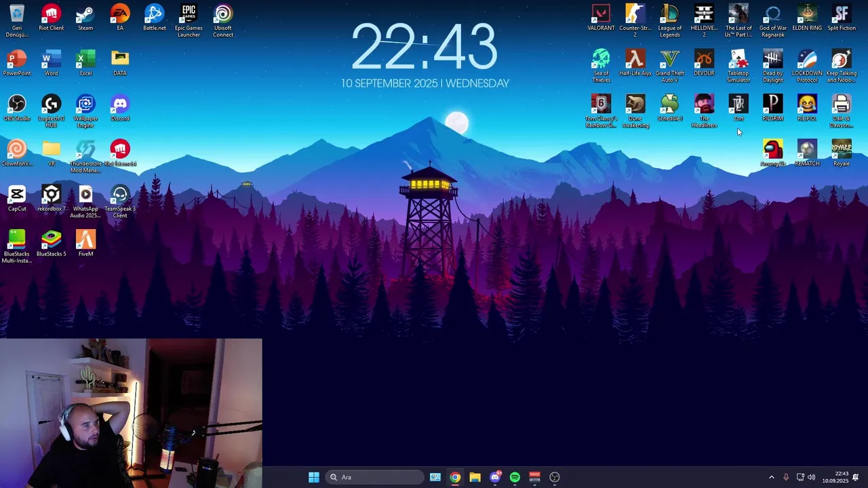Click the REMATCH game icon
This screenshot has height=488, width=868.
(807, 153)
